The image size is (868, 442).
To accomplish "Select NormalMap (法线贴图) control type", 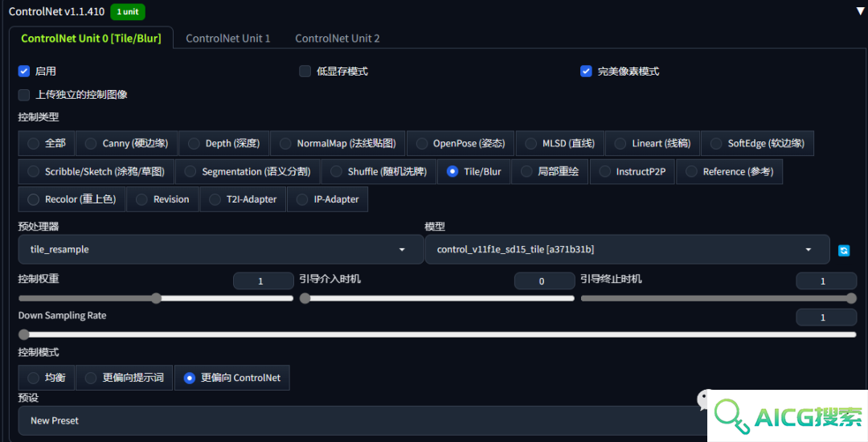I will 338,143.
